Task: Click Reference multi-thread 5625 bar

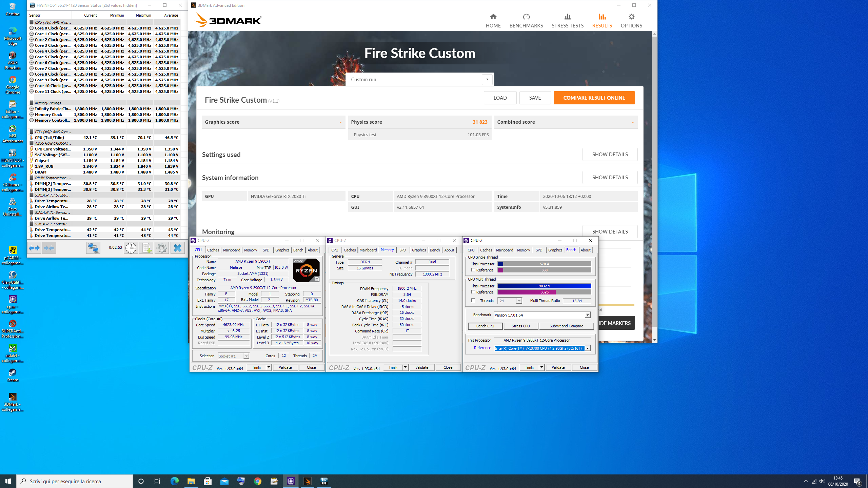Action: pos(544,292)
